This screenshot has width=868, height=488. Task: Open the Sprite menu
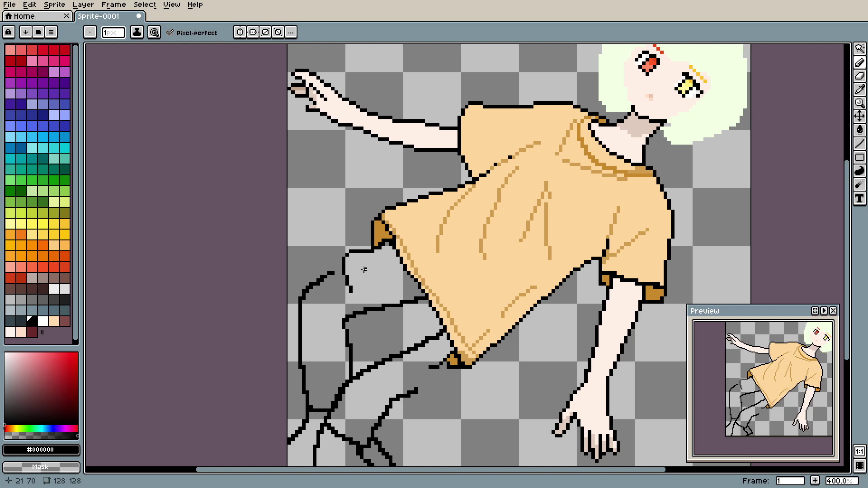54,5
